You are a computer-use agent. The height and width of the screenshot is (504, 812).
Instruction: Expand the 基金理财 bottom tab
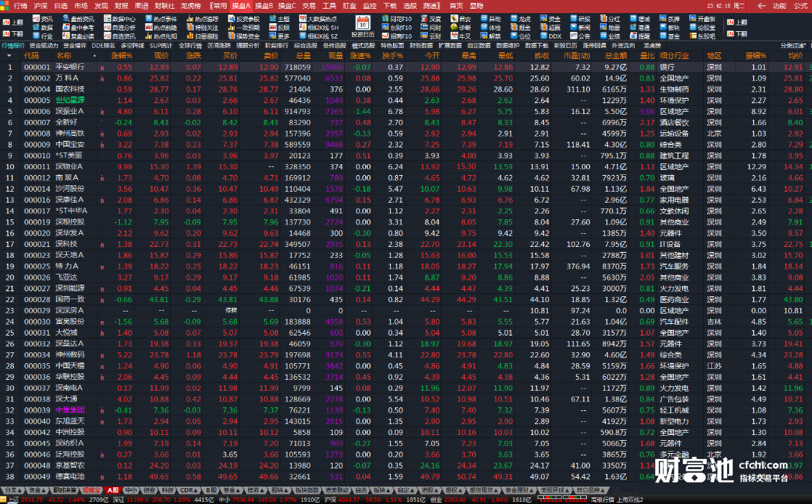[519, 490]
